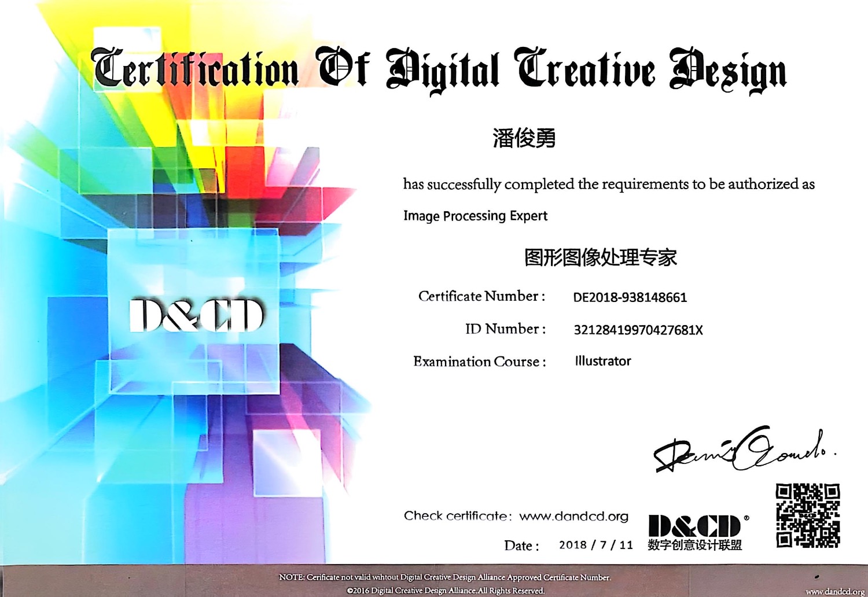Click the black D&CD logo beside the QR code
The image size is (868, 597).
pyautogui.click(x=694, y=526)
